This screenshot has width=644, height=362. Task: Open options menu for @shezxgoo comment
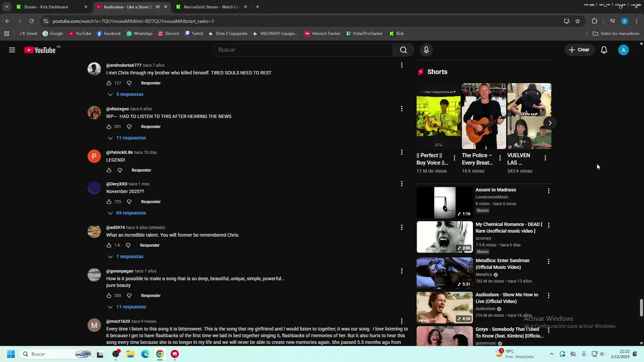401,109
